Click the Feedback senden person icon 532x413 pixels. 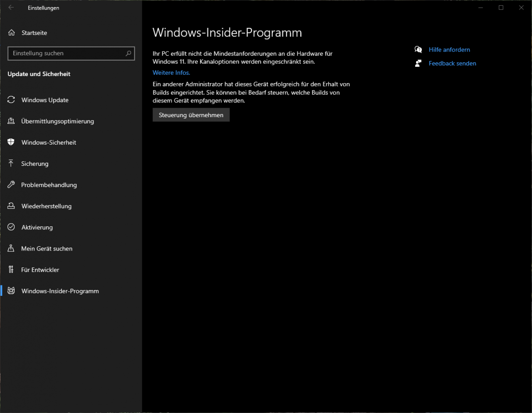pos(418,63)
